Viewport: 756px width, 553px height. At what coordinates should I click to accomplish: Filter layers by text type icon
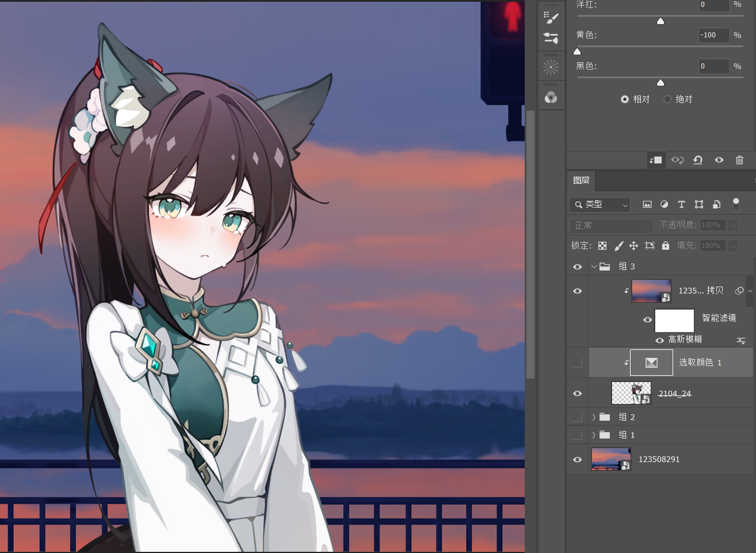tap(681, 204)
